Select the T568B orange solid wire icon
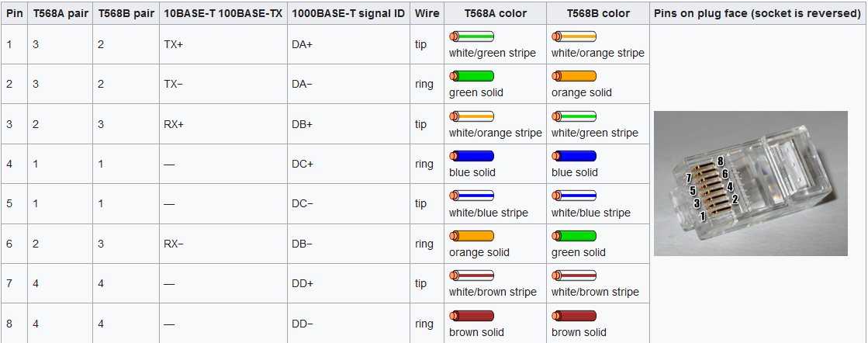 pyautogui.click(x=574, y=76)
